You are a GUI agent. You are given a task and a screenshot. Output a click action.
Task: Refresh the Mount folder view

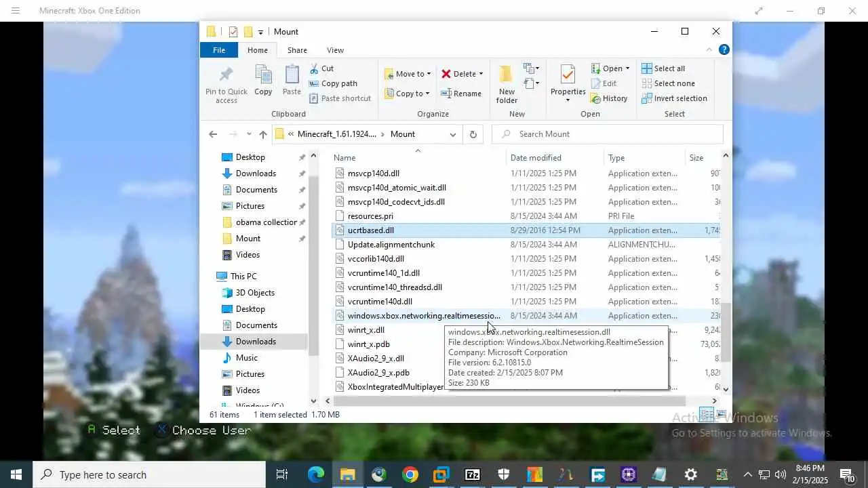tap(473, 134)
